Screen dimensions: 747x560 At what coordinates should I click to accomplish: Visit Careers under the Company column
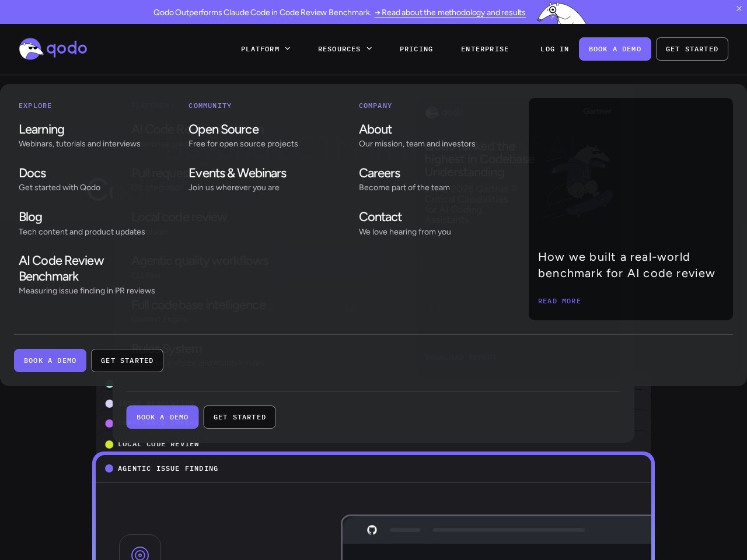click(x=379, y=173)
